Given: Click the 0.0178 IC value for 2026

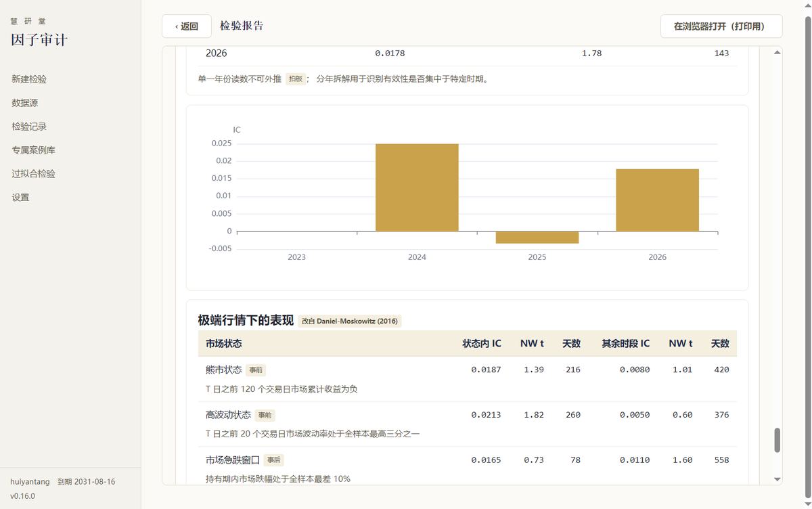Looking at the screenshot, I should pos(390,53).
